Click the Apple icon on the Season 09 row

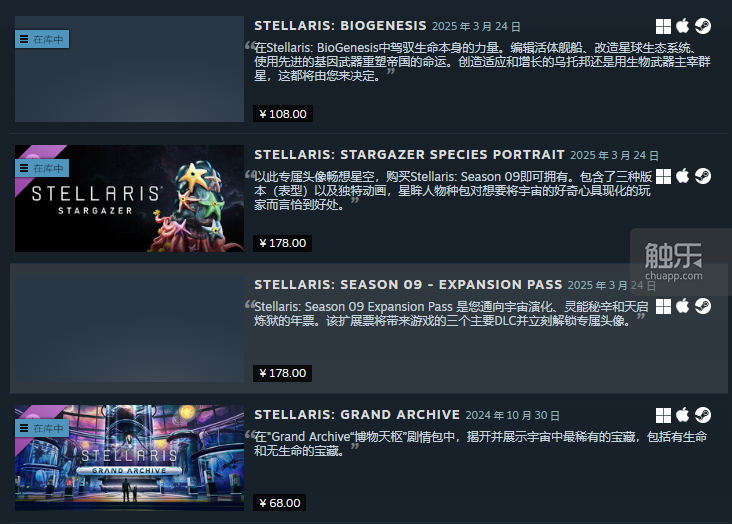[683, 306]
